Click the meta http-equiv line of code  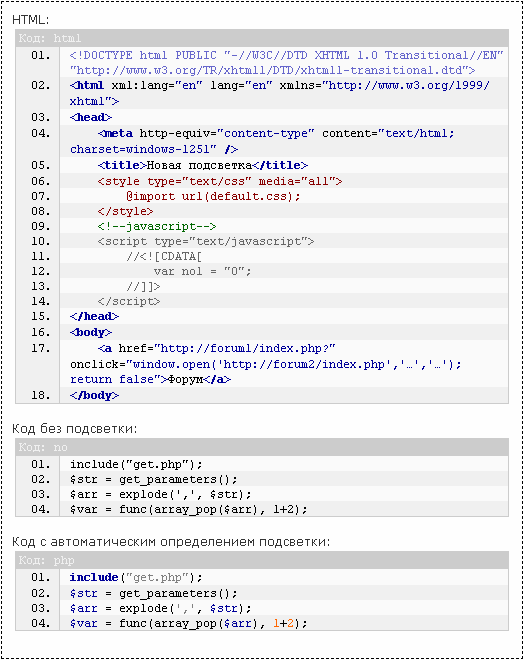(x=262, y=141)
